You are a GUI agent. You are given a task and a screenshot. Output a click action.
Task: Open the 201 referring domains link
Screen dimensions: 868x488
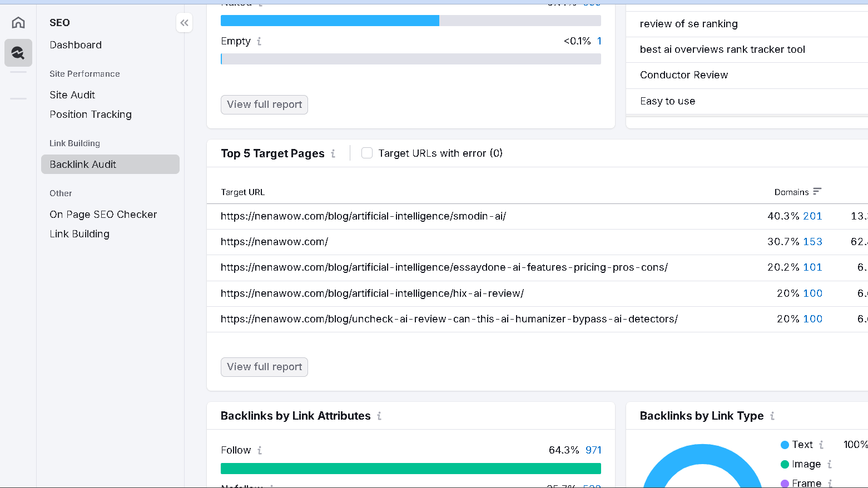[815, 216]
